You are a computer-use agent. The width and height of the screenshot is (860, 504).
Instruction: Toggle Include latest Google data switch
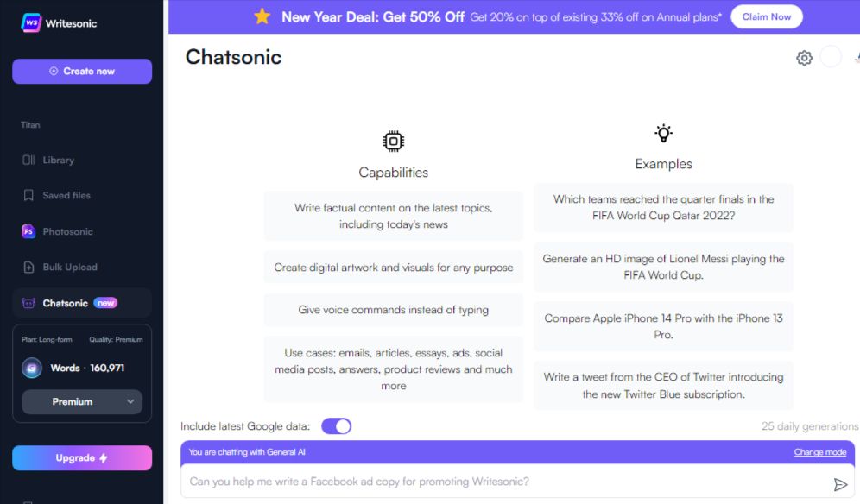[336, 426]
